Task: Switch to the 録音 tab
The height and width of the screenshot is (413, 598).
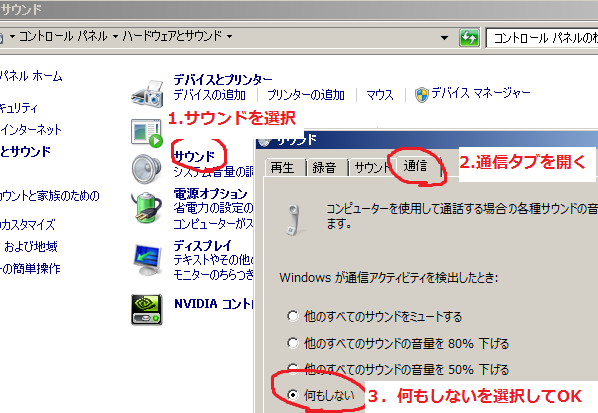Action: coord(324,167)
